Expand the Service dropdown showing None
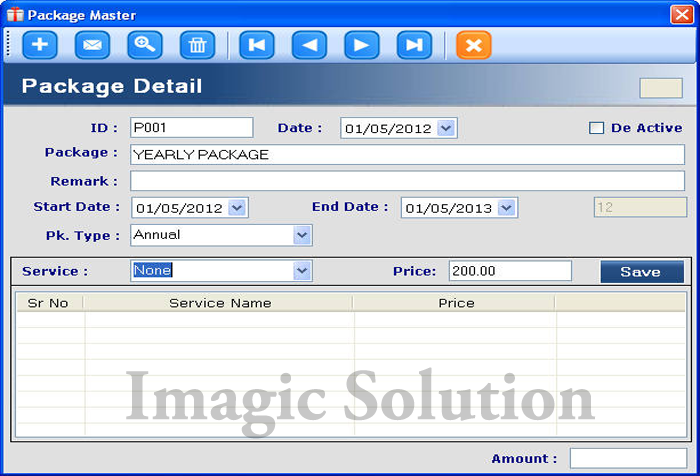 click(x=302, y=271)
